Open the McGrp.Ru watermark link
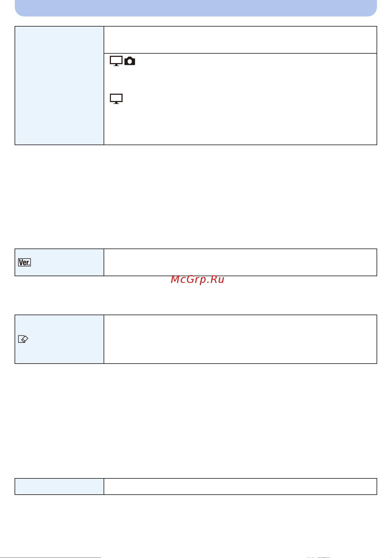Viewport: 392px width, 558px height. [197, 279]
